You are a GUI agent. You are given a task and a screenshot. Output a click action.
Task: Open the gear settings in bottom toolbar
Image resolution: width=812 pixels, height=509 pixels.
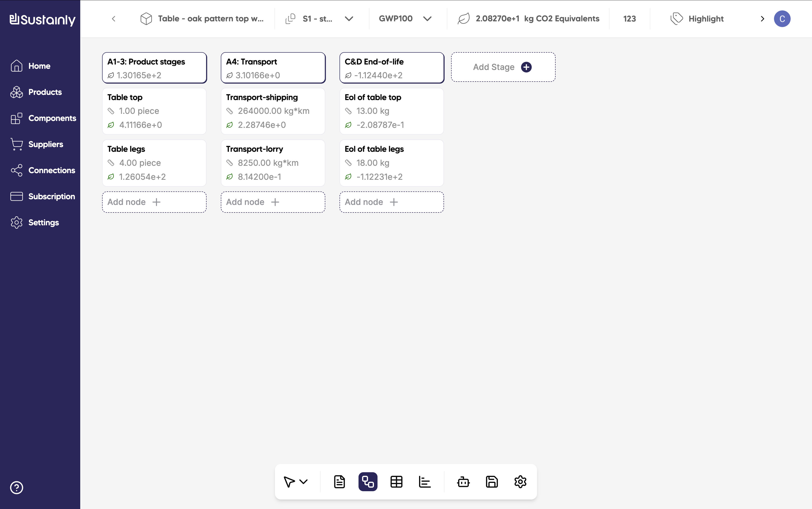[x=520, y=482]
